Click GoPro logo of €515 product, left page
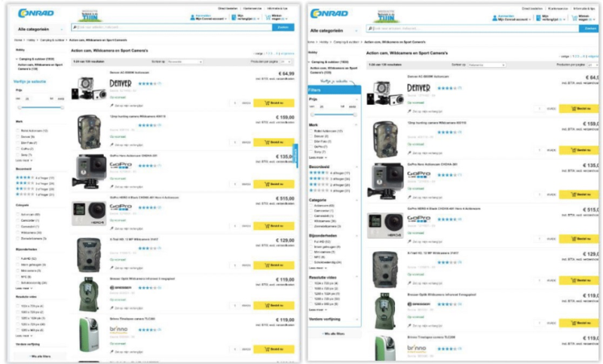Screen dimensions: 603x364 [x=121, y=207]
